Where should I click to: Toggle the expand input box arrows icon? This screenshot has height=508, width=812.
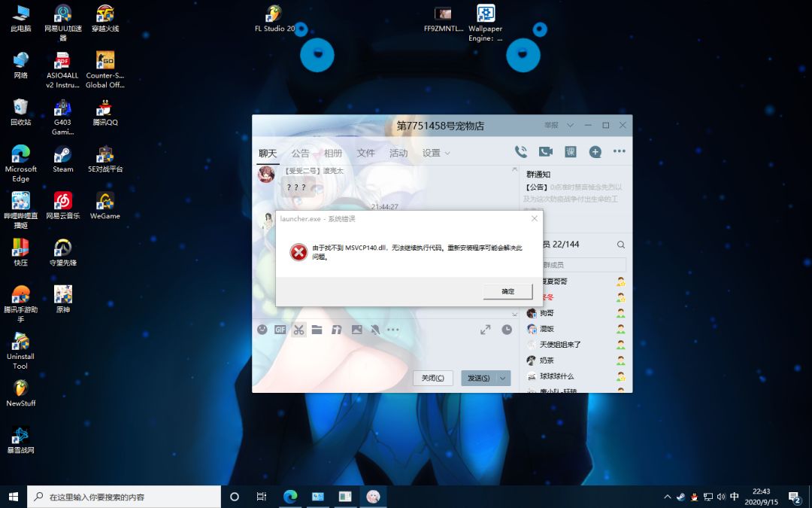click(486, 330)
